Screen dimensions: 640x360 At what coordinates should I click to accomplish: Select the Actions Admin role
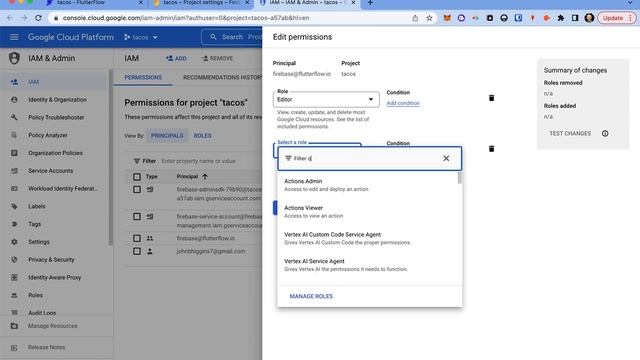click(x=368, y=185)
